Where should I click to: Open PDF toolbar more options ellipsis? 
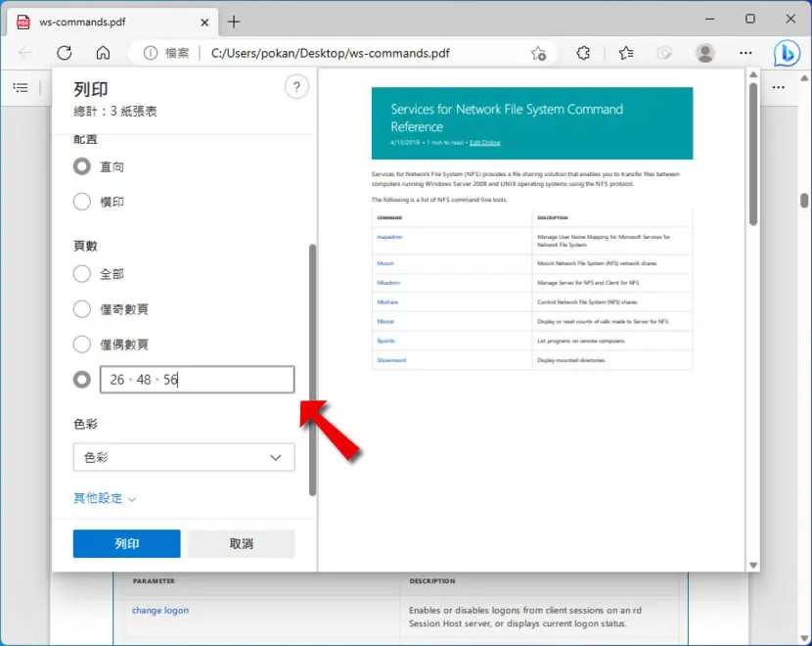(779, 87)
